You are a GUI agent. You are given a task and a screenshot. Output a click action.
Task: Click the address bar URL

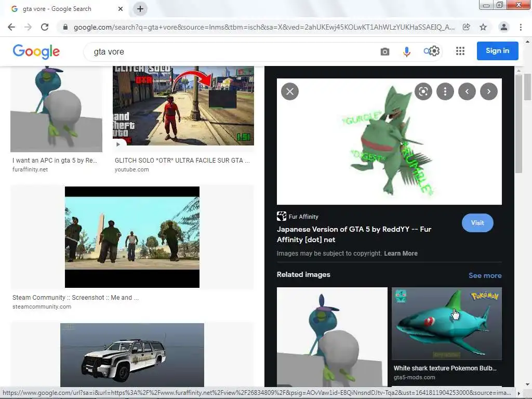tap(264, 27)
